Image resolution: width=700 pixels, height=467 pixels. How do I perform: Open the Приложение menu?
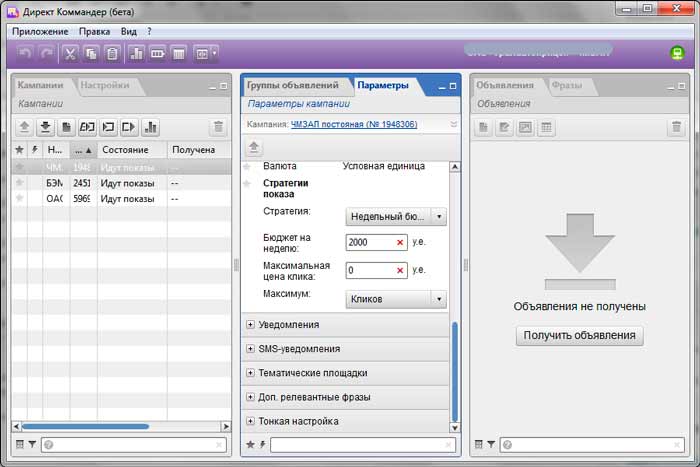pyautogui.click(x=40, y=31)
